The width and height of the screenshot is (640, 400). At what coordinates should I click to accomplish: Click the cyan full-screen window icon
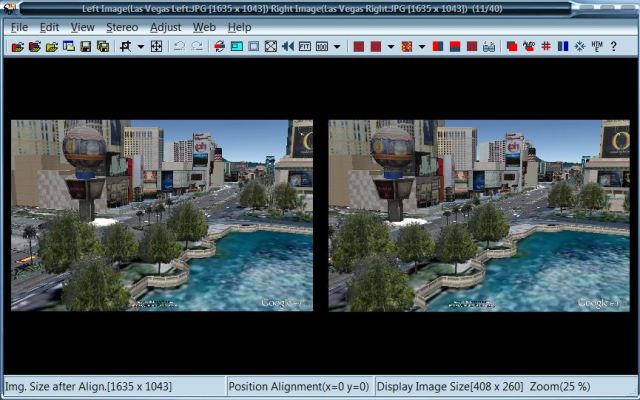(237, 47)
